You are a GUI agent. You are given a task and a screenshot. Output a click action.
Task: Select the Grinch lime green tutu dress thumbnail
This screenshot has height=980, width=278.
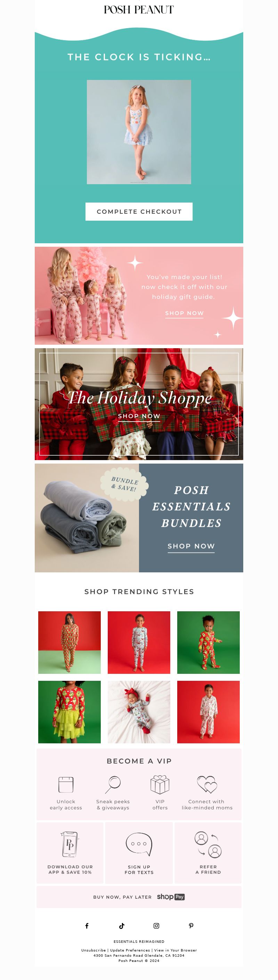[x=69, y=712]
